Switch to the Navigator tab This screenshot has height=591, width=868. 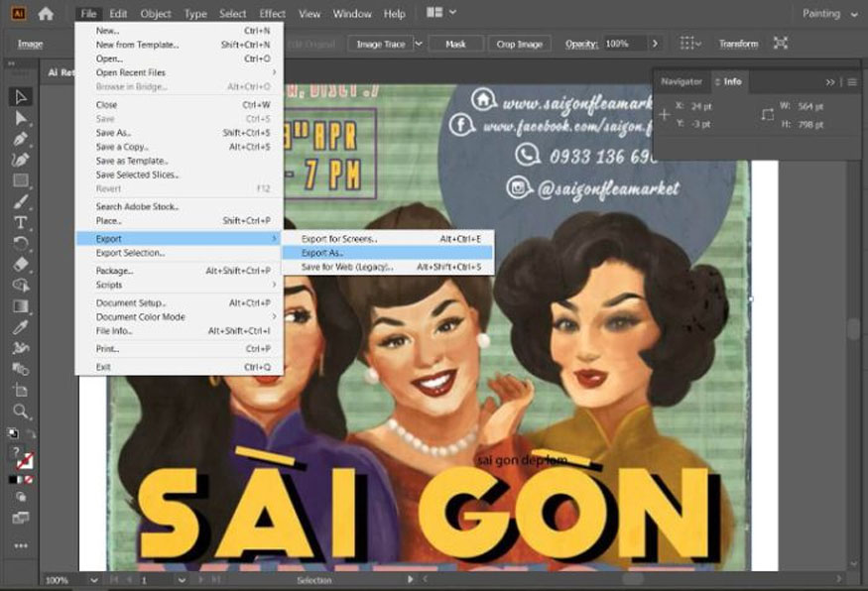point(681,81)
